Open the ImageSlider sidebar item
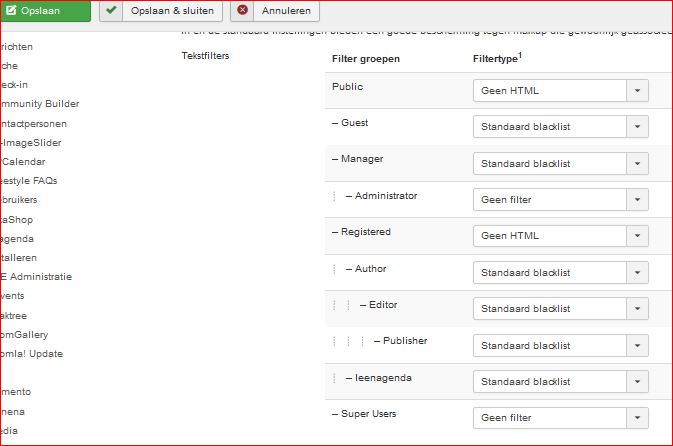 (31, 143)
